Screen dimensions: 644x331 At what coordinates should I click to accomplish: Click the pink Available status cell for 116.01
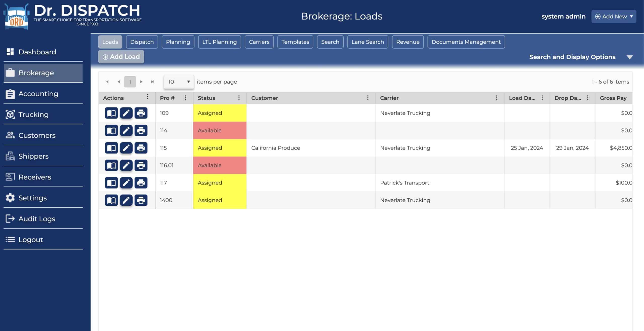pyautogui.click(x=220, y=165)
